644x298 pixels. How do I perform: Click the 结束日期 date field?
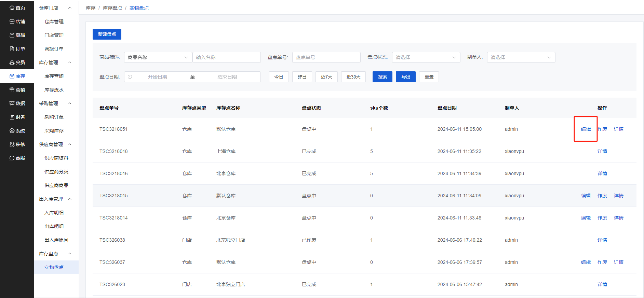coord(227,77)
